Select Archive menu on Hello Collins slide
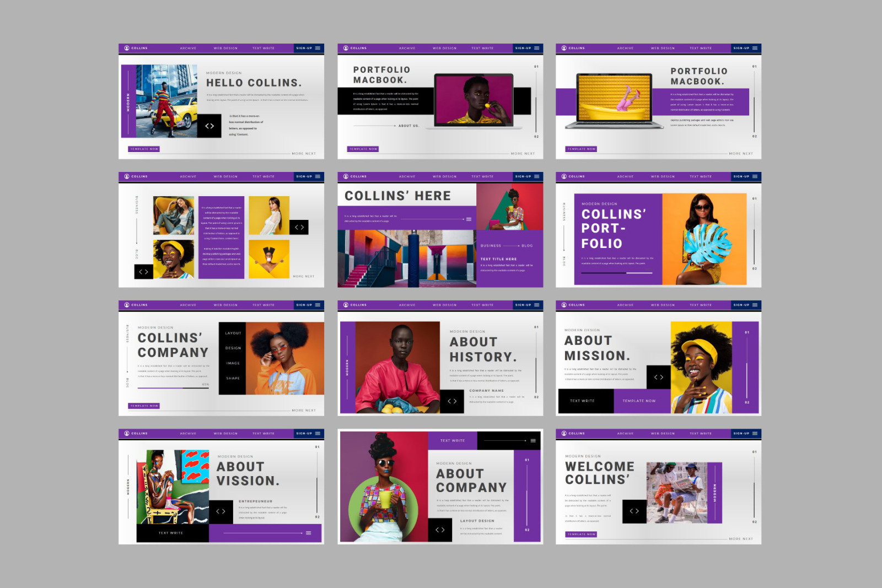The image size is (882, 588). click(x=188, y=48)
